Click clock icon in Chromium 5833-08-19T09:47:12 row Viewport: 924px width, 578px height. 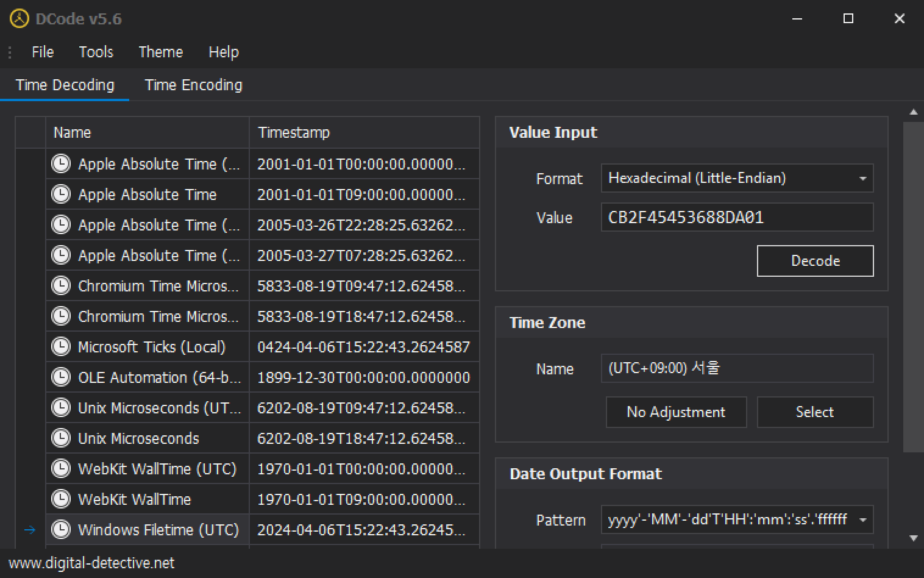coord(61,285)
